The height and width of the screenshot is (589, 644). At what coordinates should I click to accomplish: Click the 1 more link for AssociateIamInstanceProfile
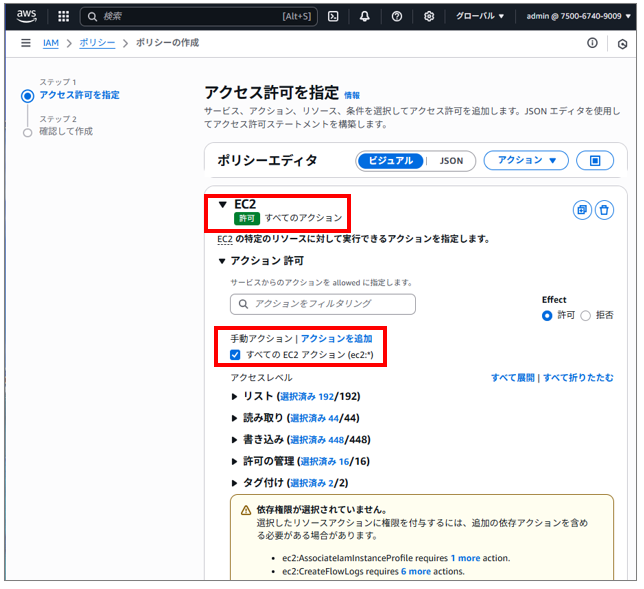(465, 558)
